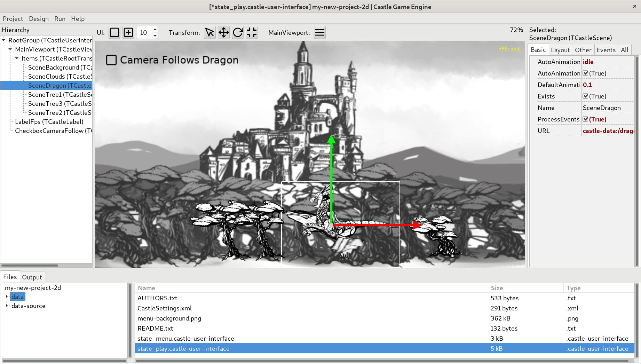Click the add UI component plus icon
Image resolution: width=641 pixels, height=364 pixels.
(x=128, y=32)
